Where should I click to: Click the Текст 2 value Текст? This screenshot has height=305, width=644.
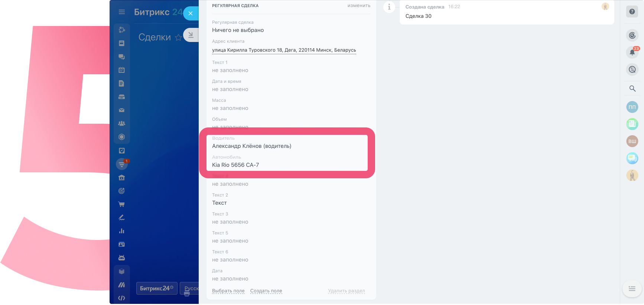pyautogui.click(x=219, y=203)
